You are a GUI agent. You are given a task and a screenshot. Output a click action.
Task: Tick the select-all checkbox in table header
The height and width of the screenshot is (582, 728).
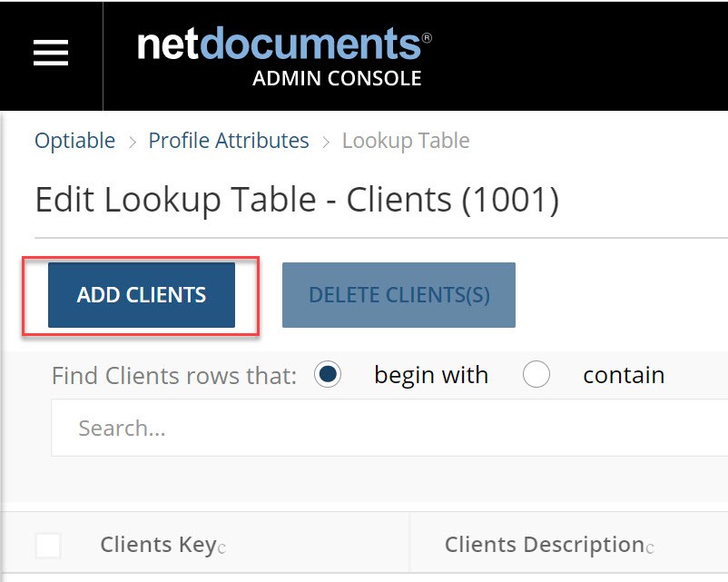tap(48, 546)
